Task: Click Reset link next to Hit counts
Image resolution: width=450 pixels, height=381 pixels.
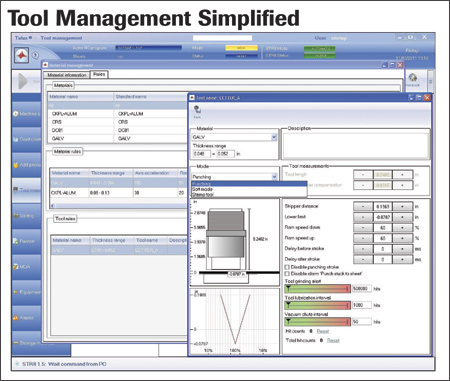Action: pyautogui.click(x=323, y=331)
